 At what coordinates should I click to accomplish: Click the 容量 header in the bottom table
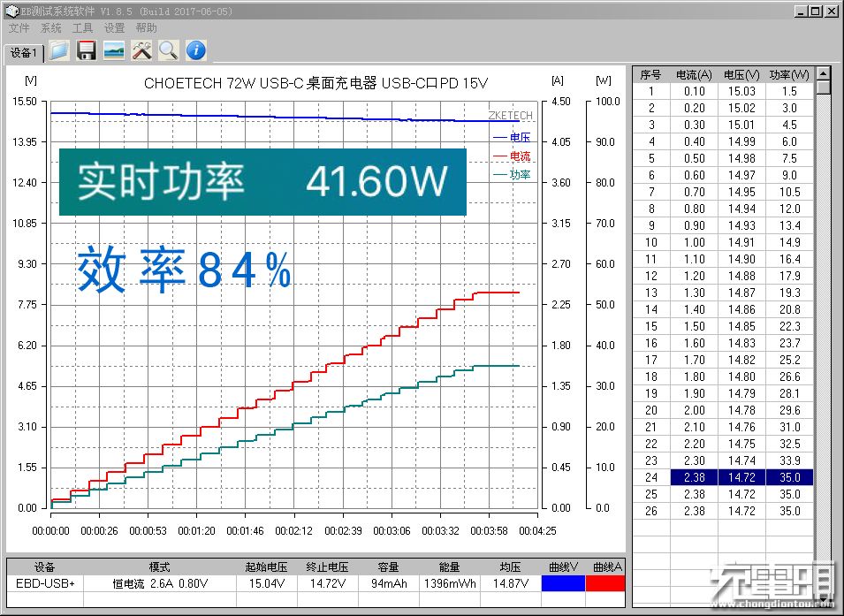389,567
